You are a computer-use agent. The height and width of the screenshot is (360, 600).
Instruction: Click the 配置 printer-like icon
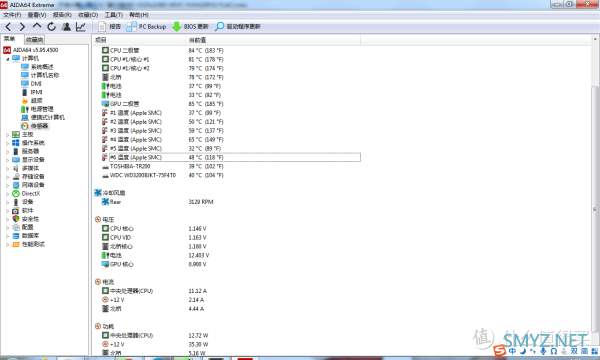pyautogui.click(x=16, y=227)
